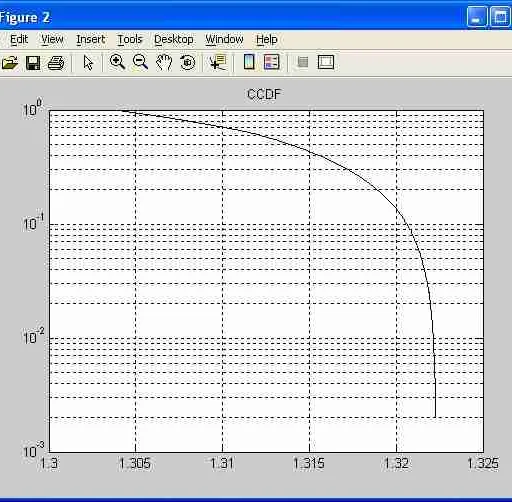Select the Pan hand tool
The image size is (512, 502).
164,62
